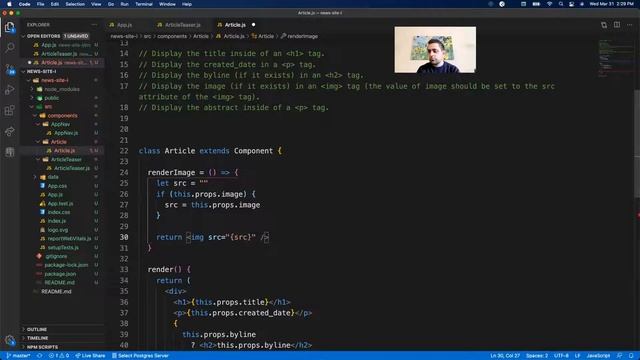
Task: Click the components breadcrumb segment
Action: click(172, 36)
